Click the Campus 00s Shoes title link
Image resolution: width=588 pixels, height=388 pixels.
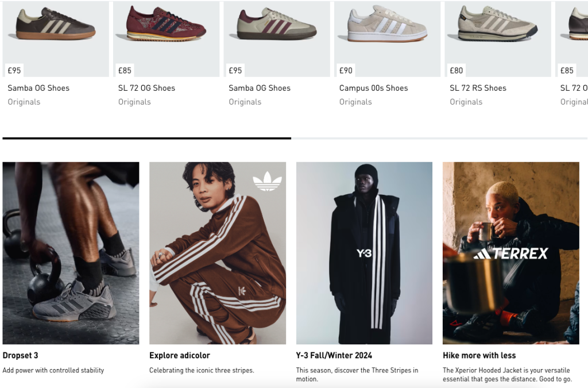(x=373, y=88)
